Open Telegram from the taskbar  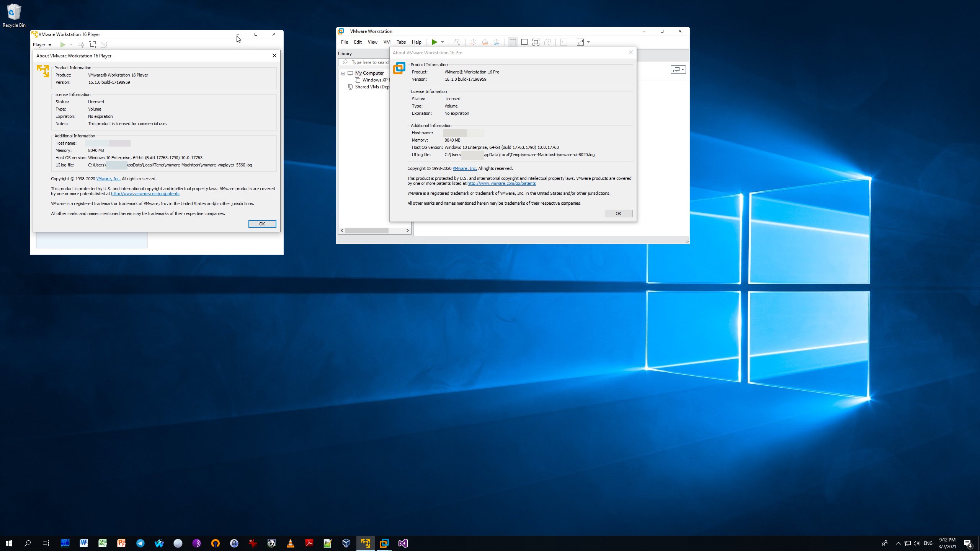point(140,543)
